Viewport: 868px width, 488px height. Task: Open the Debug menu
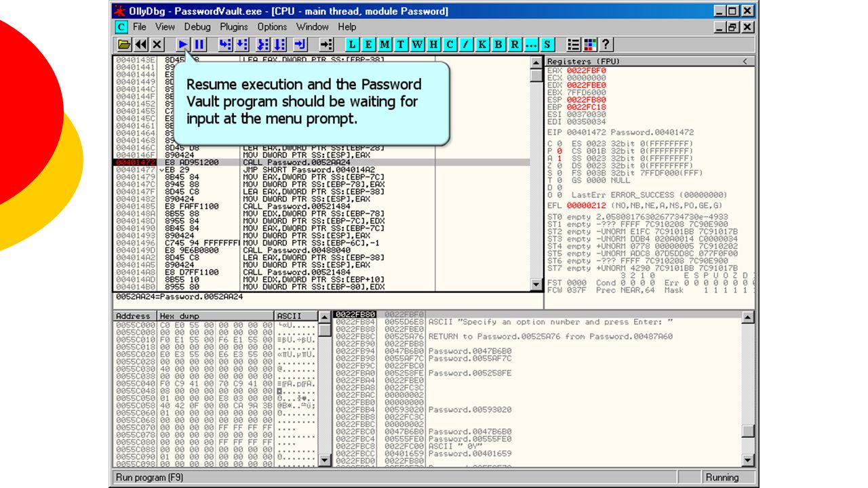click(x=197, y=27)
